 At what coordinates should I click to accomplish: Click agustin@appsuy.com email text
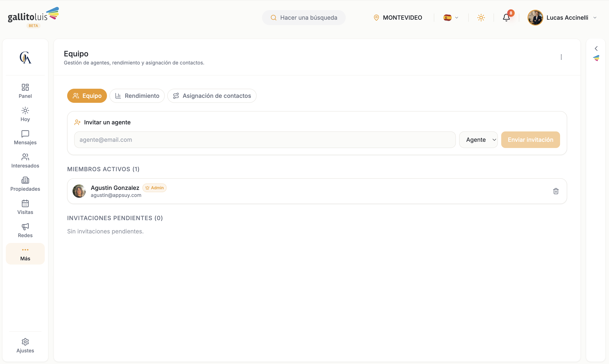click(116, 195)
